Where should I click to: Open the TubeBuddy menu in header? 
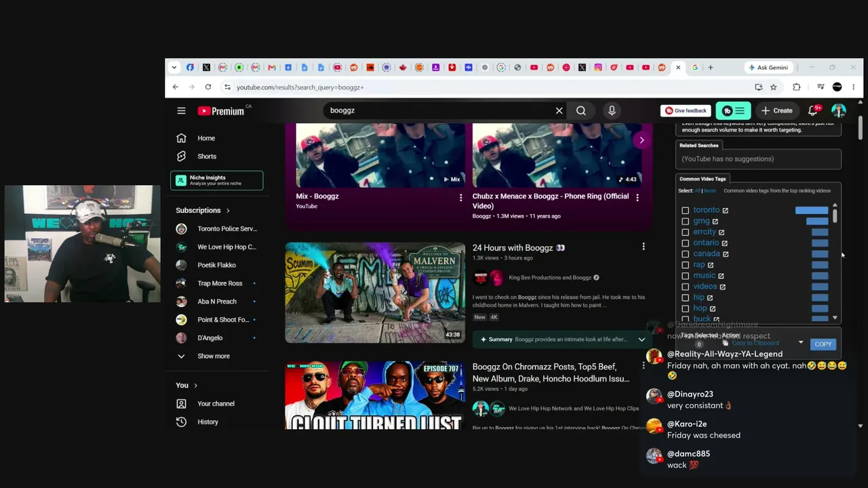tap(733, 110)
